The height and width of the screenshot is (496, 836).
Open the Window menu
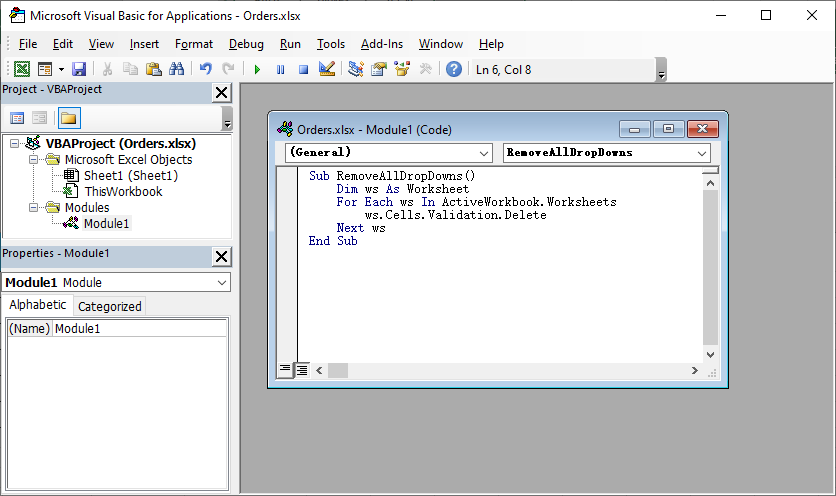[x=440, y=44]
